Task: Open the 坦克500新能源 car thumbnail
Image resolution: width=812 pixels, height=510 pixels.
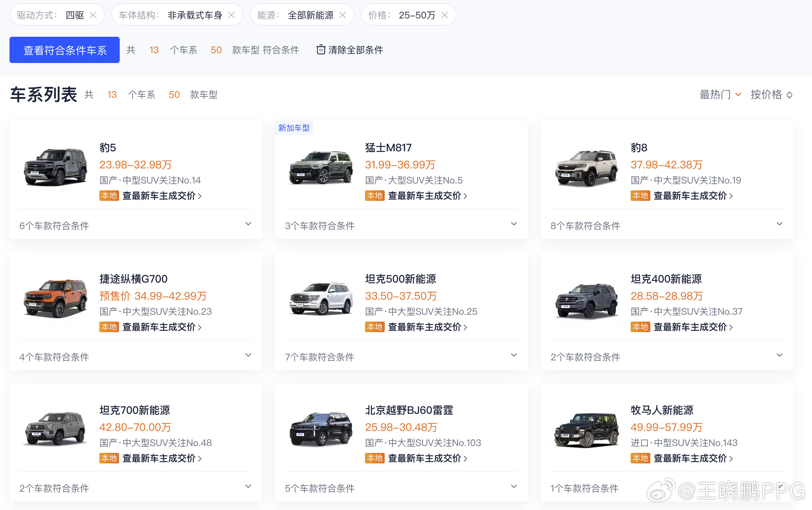Action: pyautogui.click(x=321, y=299)
